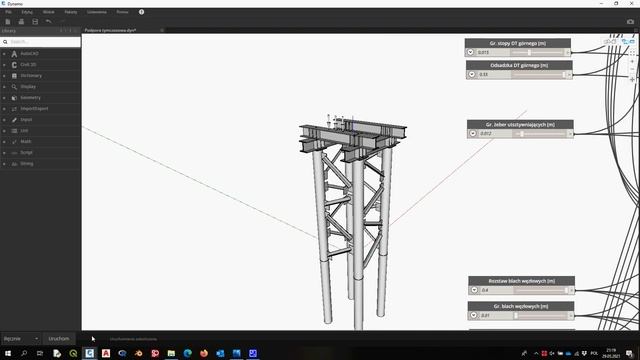Click the 'Gr. stopy DT górnego [m]' node title
640x360 pixels.
pos(518,43)
